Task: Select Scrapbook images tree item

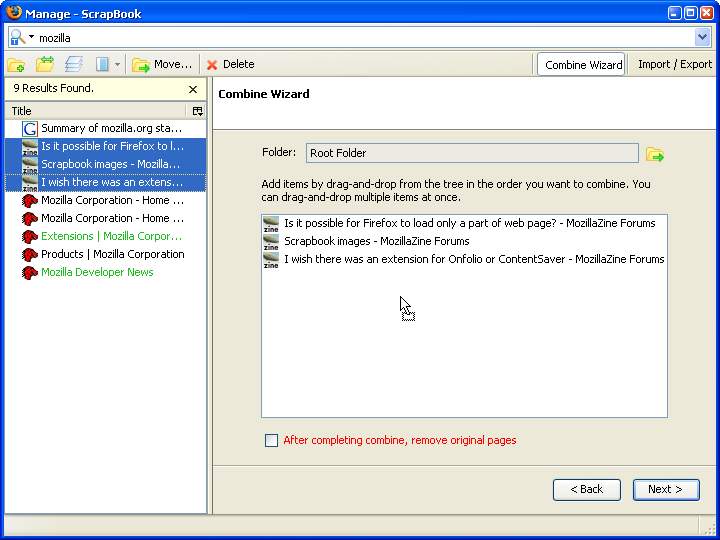Action: tap(105, 164)
